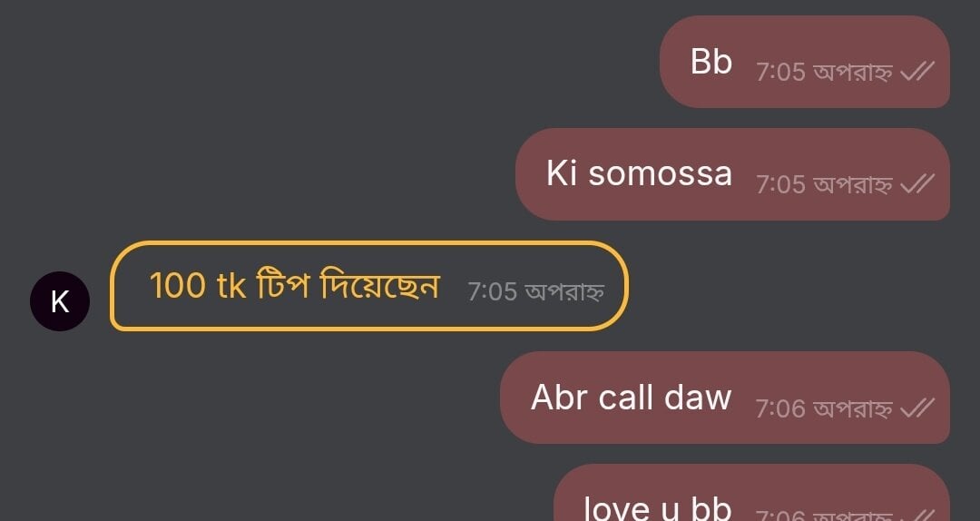This screenshot has height=521, width=980.
Task: Select the Bb message text
Action: (x=711, y=62)
